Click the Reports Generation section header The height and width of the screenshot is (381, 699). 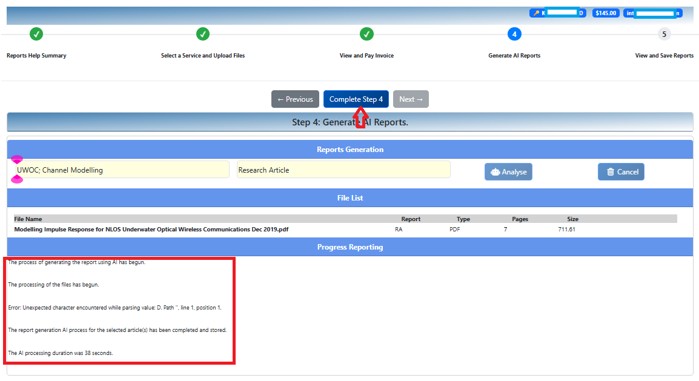point(350,149)
